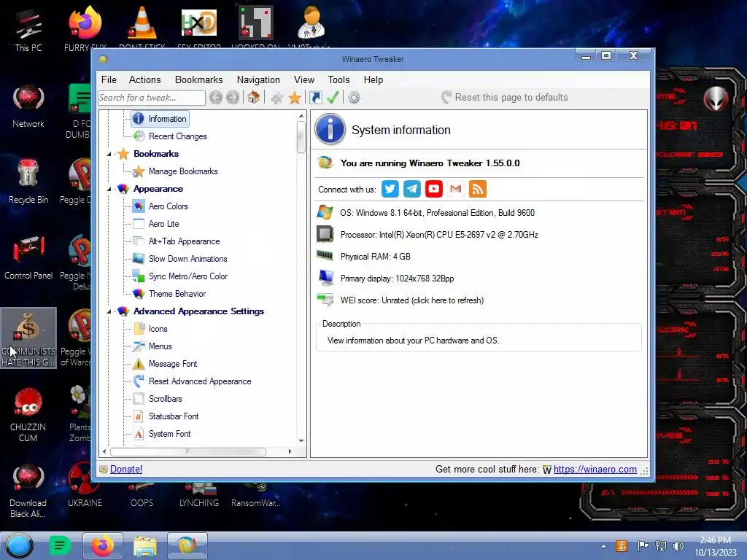Select the Recycle Bin desktop icon

28,182
